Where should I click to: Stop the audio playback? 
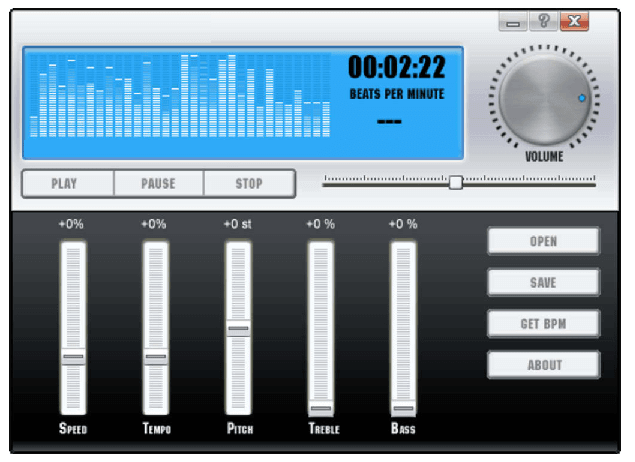pyautogui.click(x=249, y=184)
